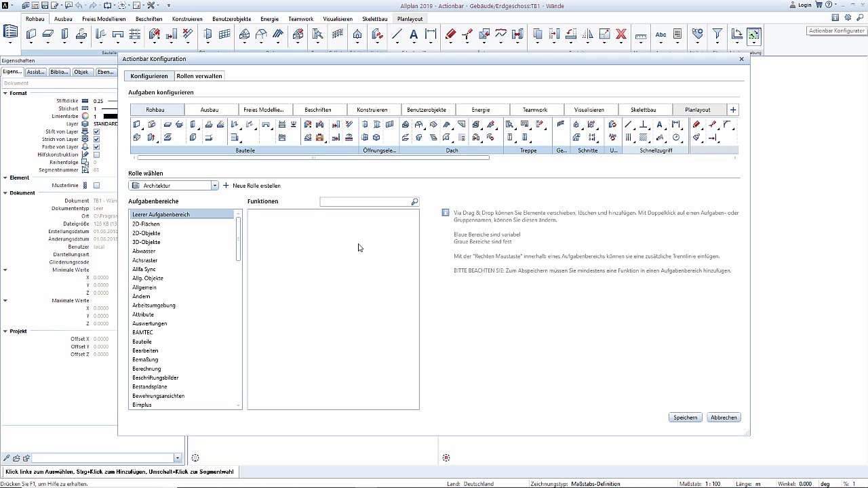Click the settings gear icon top right
Viewport: 868px width, 488px height.
point(848,18)
